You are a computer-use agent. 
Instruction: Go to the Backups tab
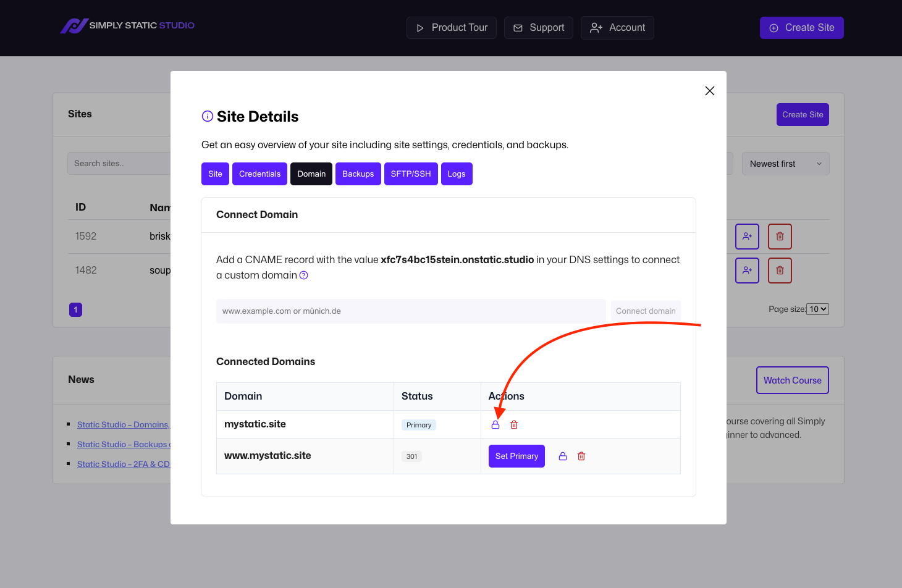click(358, 174)
